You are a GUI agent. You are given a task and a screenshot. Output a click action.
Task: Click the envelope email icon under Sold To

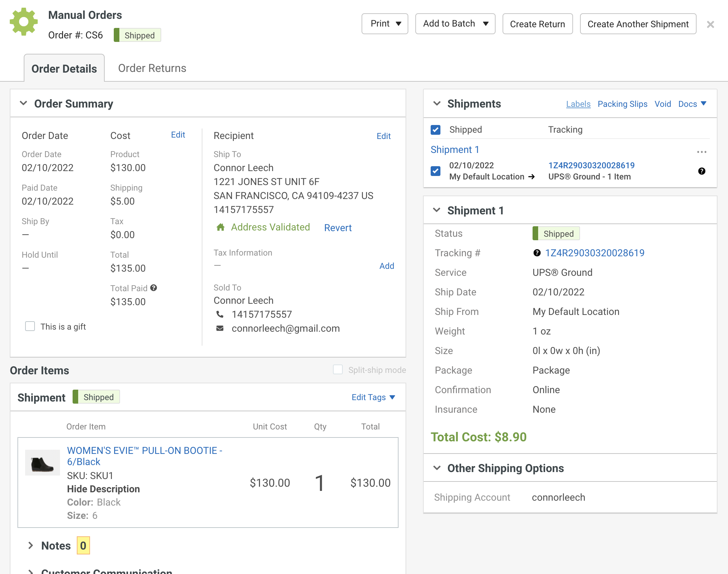pyautogui.click(x=220, y=328)
